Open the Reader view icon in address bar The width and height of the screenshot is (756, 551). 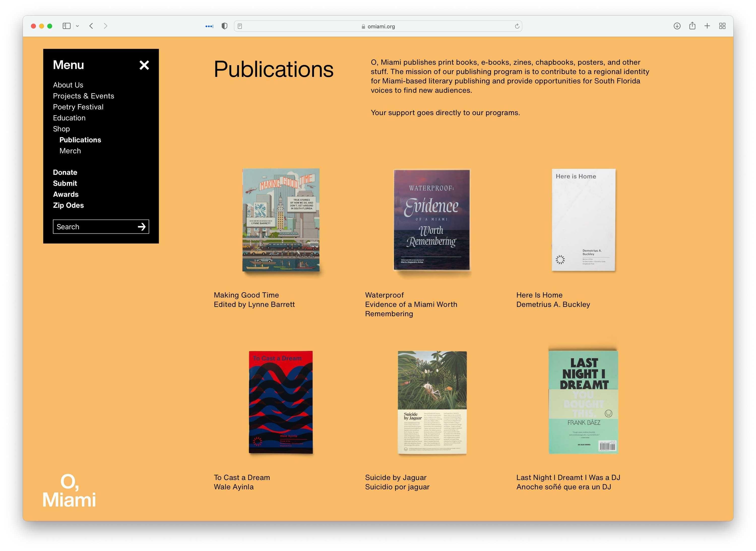pyautogui.click(x=240, y=26)
